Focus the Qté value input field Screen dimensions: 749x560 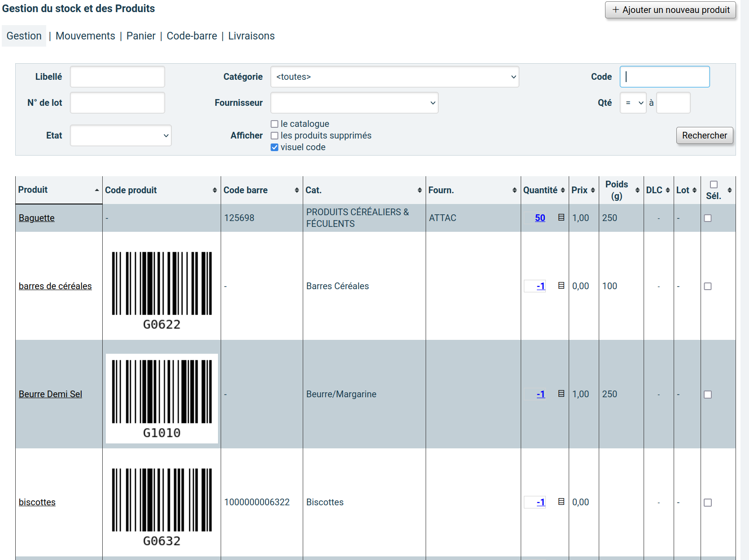[x=673, y=103]
